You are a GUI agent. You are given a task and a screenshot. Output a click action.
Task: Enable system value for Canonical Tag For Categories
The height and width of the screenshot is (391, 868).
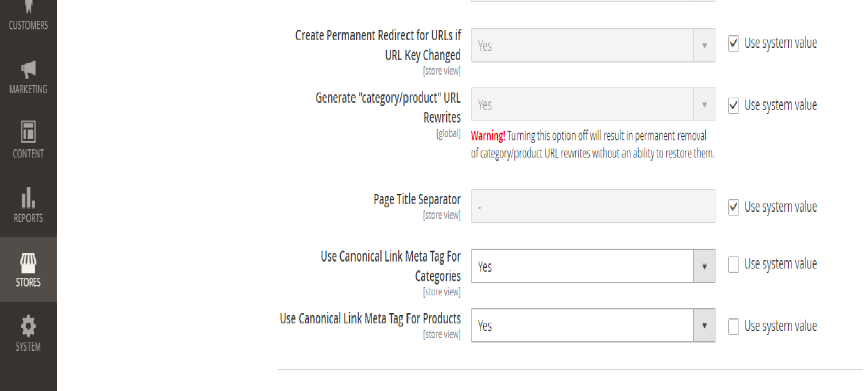[734, 264]
